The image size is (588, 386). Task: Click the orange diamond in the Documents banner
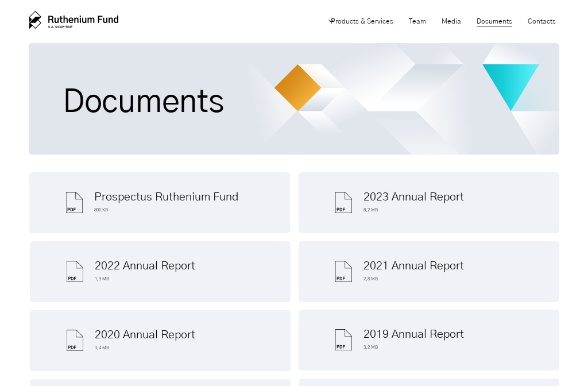tap(297, 88)
